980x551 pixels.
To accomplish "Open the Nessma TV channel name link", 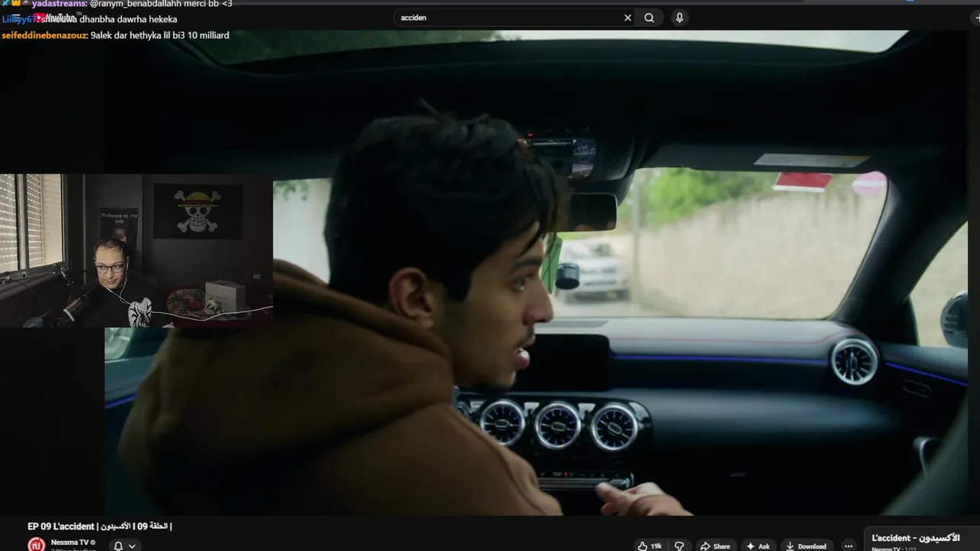I will 70,542.
